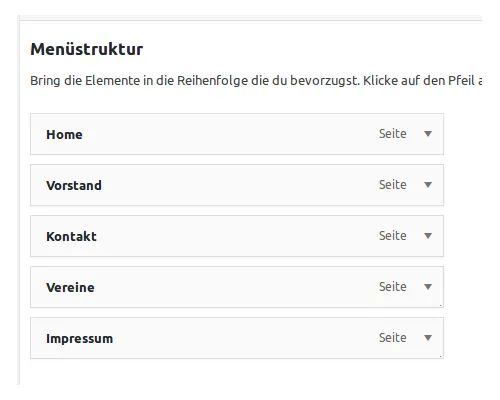Select the Kontakt menu item bar
The image size is (500, 400).
coord(237,236)
